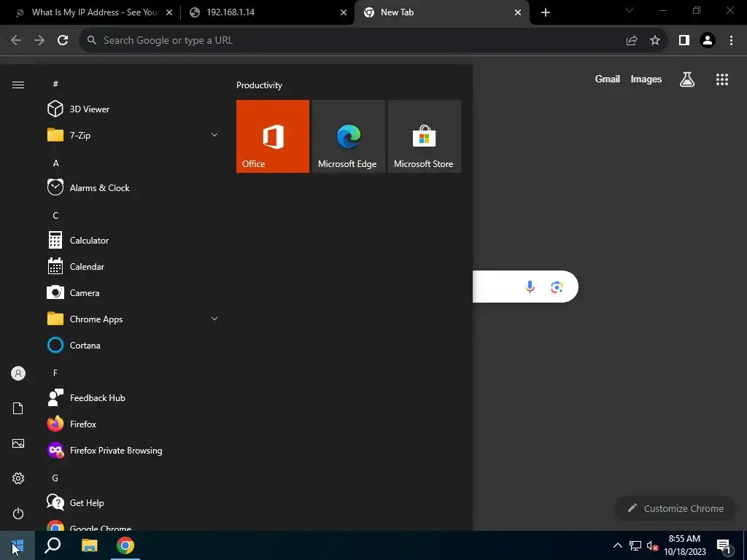This screenshot has width=747, height=560.
Task: Close the 192.168.1.14 tab
Action: click(344, 12)
